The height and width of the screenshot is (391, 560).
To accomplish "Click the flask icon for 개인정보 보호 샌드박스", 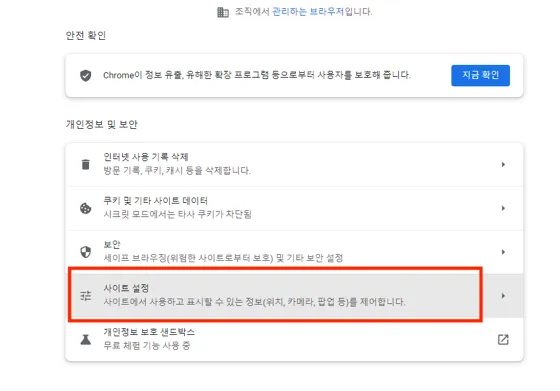I will click(86, 340).
